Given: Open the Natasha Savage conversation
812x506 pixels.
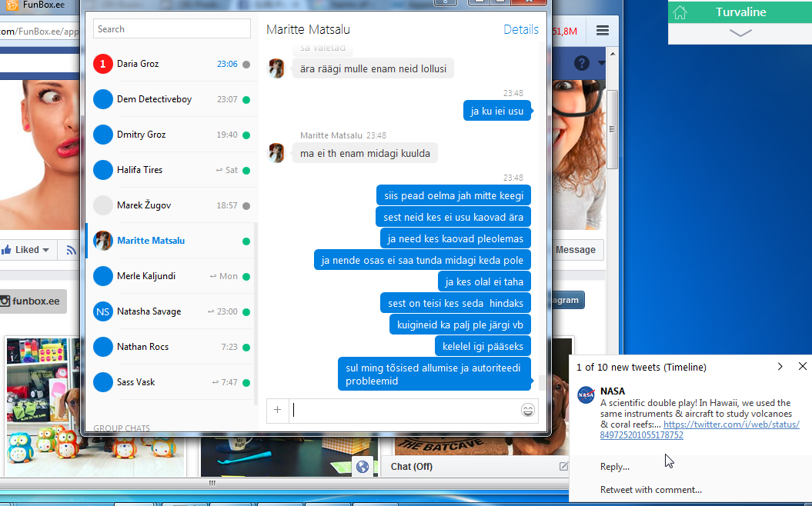Looking at the screenshot, I should [x=172, y=311].
